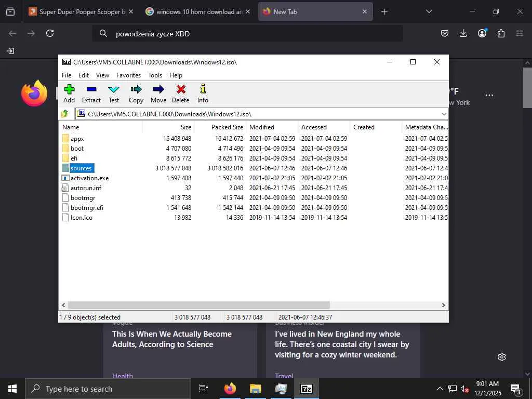Click the 7-Zip address path field
Image resolution: width=532 pixels, height=399 pixels.
(262, 114)
